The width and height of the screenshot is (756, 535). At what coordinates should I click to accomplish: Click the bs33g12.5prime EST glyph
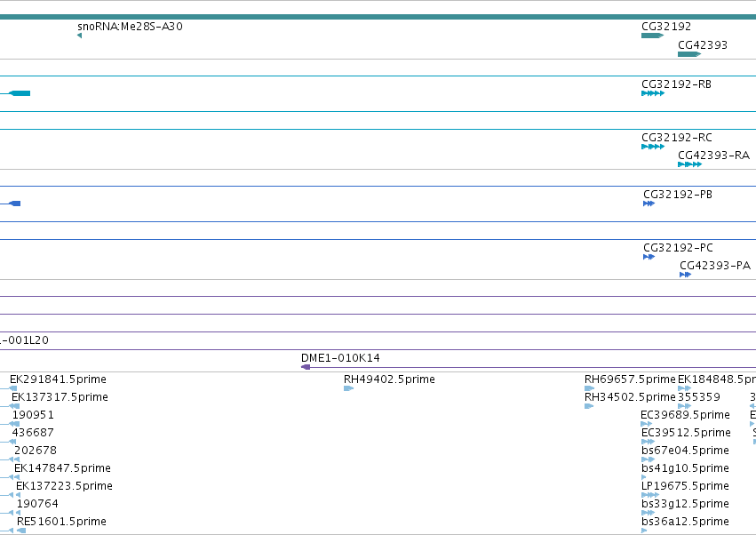point(648,513)
